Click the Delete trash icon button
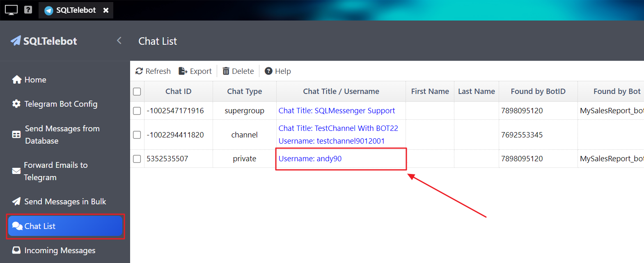Screen dimensions: 644x263 click(x=226, y=71)
